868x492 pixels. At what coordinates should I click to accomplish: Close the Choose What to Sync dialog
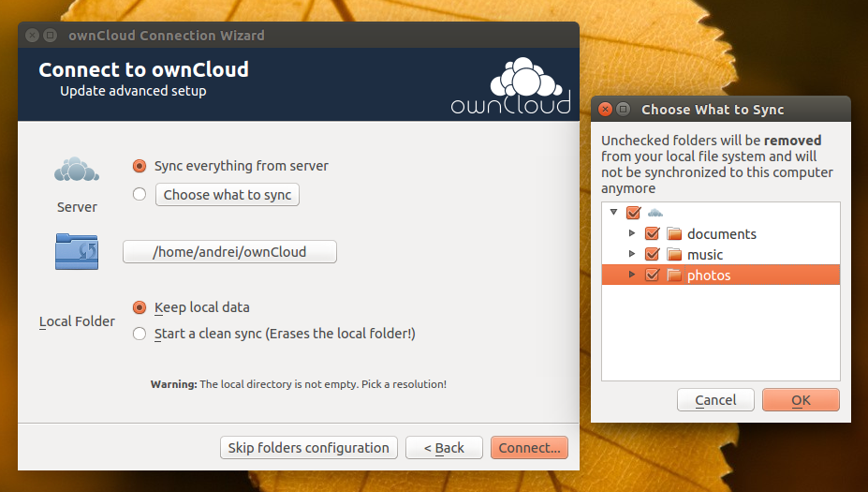(x=605, y=109)
